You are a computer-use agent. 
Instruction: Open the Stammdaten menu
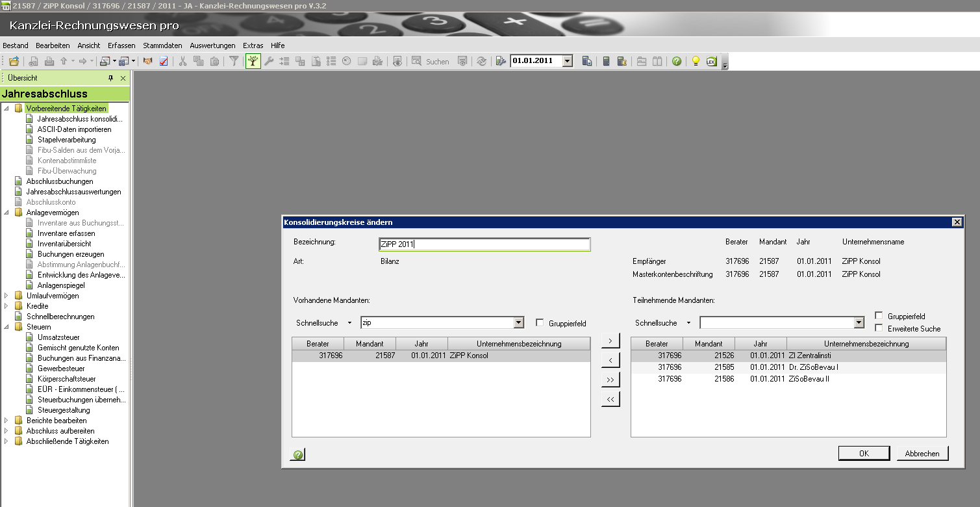point(162,45)
